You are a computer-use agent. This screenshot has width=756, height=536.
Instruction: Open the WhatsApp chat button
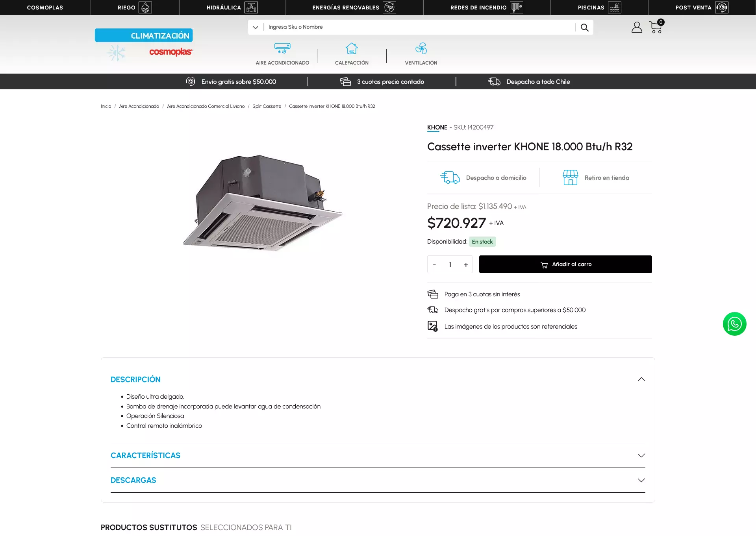[734, 324]
